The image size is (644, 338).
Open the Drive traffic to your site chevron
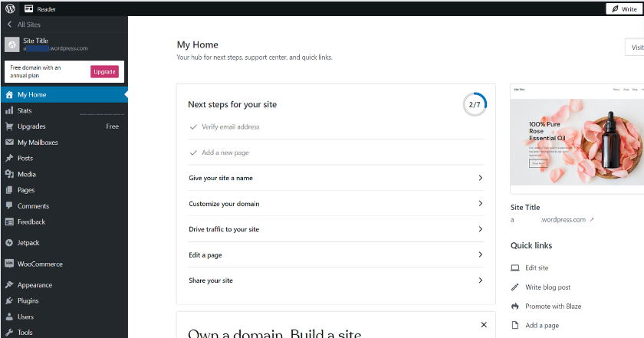click(480, 229)
